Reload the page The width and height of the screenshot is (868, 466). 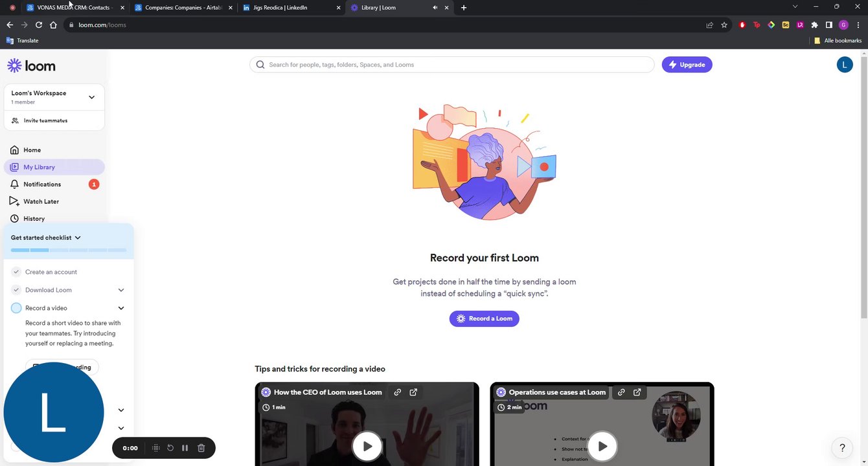[x=39, y=25]
